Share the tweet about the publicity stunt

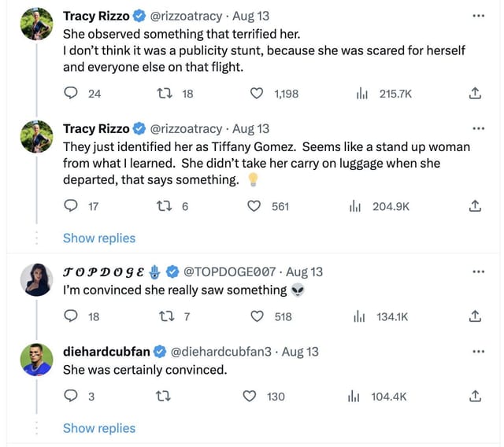coord(475,94)
